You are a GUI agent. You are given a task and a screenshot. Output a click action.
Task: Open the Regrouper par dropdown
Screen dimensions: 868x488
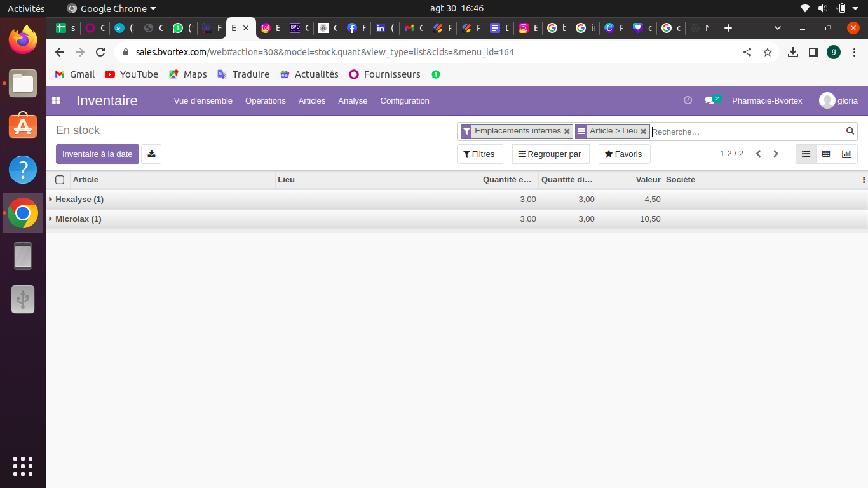(x=550, y=154)
